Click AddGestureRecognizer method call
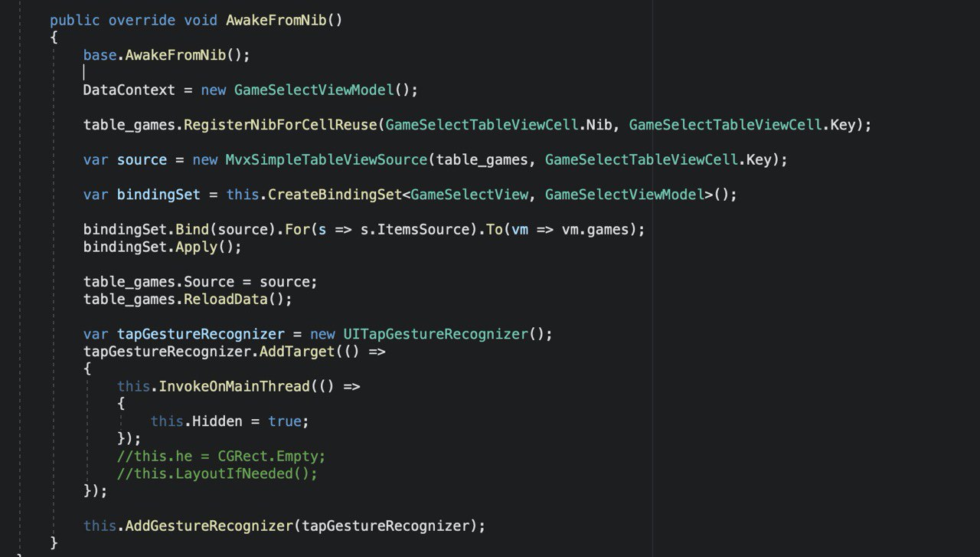This screenshot has width=980, height=557. [x=209, y=526]
